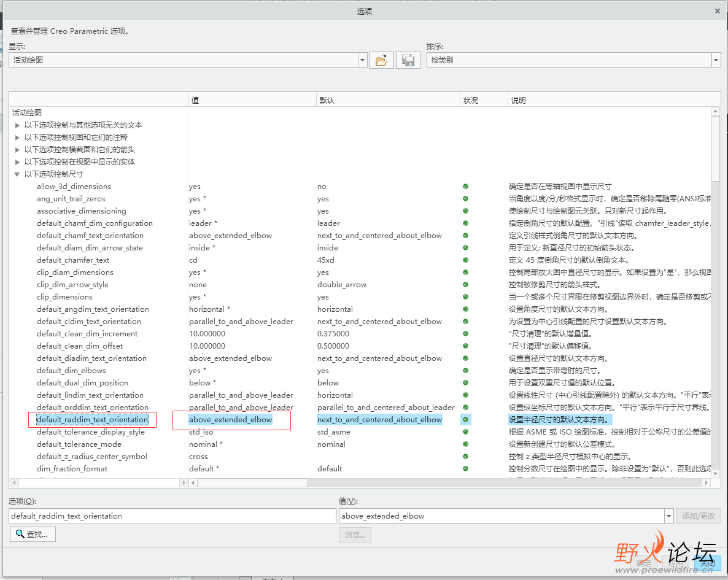Click vertical scrollbar up arrow
Screen dimensions: 728x580
point(716,111)
